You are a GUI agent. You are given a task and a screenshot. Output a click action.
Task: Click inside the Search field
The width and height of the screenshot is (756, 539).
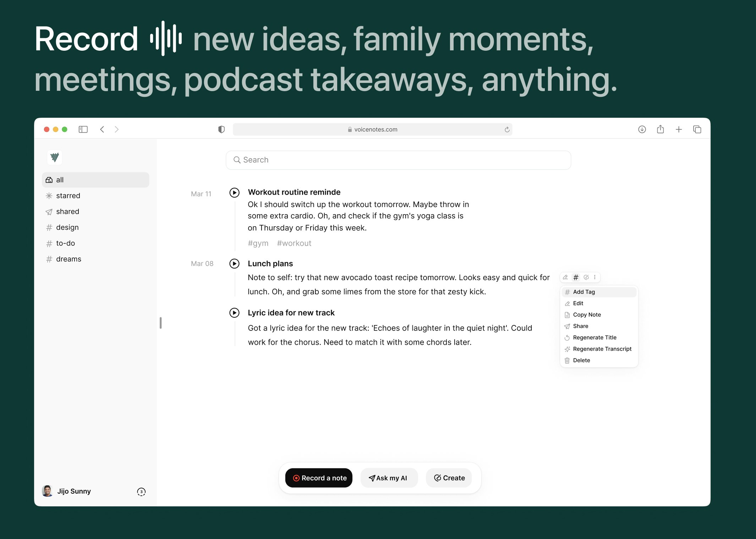tap(398, 160)
